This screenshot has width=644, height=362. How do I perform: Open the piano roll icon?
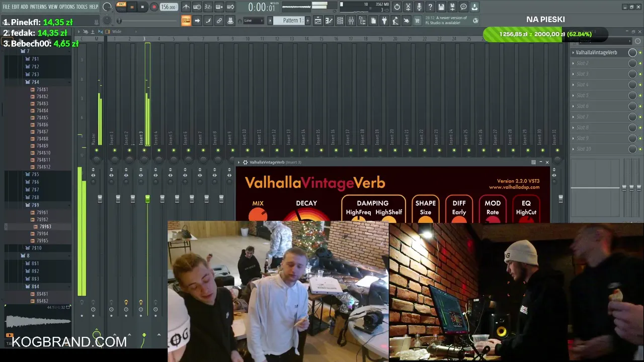(x=329, y=21)
